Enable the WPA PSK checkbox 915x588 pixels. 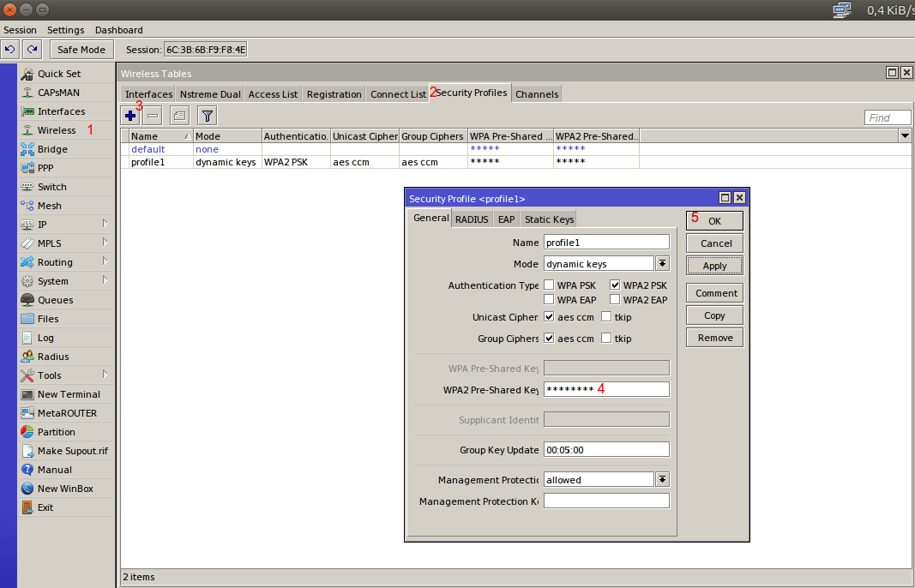point(549,285)
